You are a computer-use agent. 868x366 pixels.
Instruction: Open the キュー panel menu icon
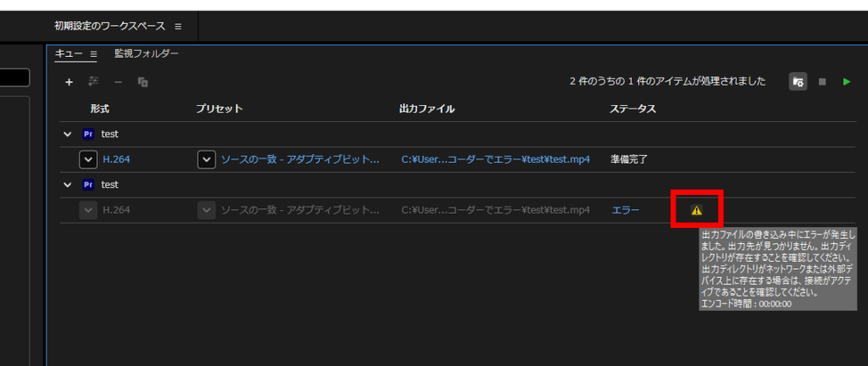pyautogui.click(x=93, y=54)
